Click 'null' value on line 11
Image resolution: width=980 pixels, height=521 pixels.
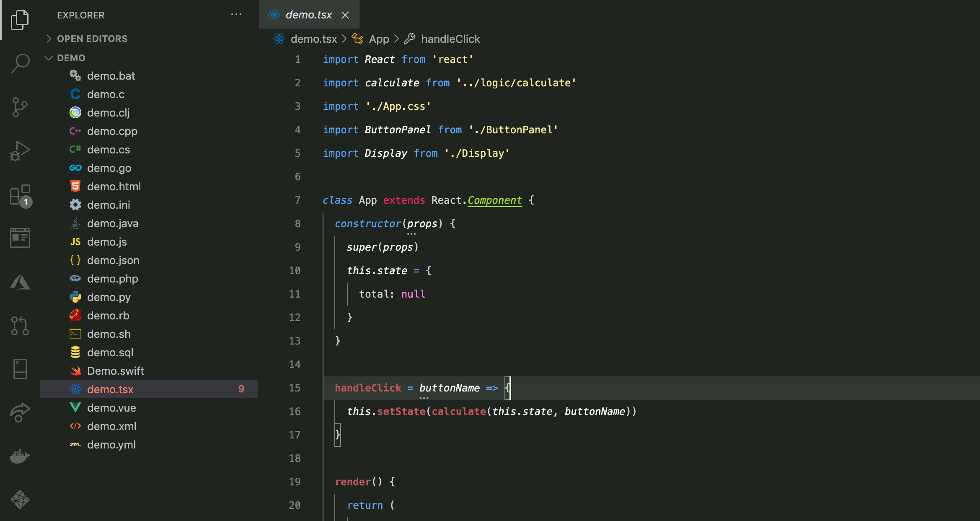click(413, 294)
